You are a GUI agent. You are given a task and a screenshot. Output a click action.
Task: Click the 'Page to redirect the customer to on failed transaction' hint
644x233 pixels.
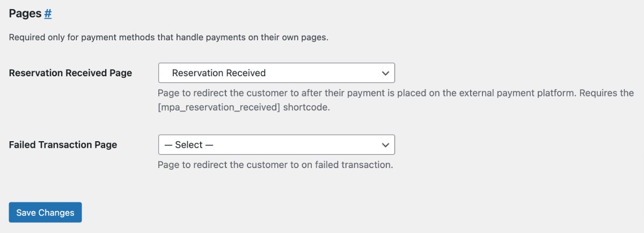coord(275,165)
